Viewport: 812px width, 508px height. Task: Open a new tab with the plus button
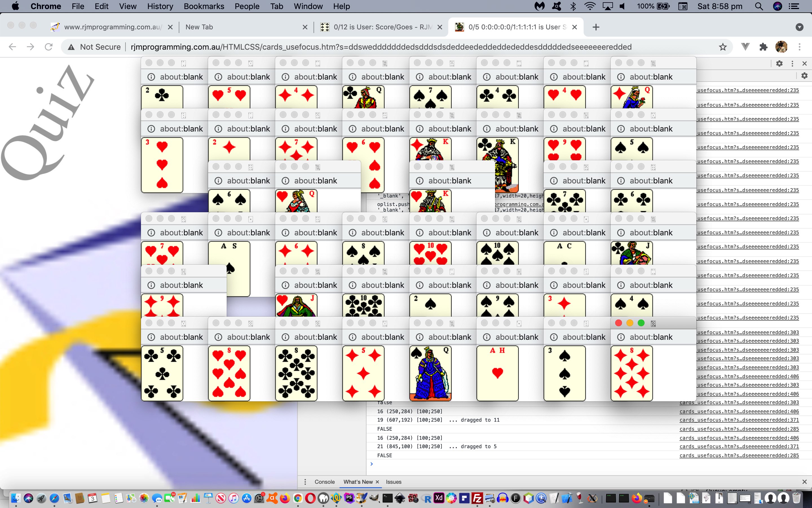[x=596, y=27]
